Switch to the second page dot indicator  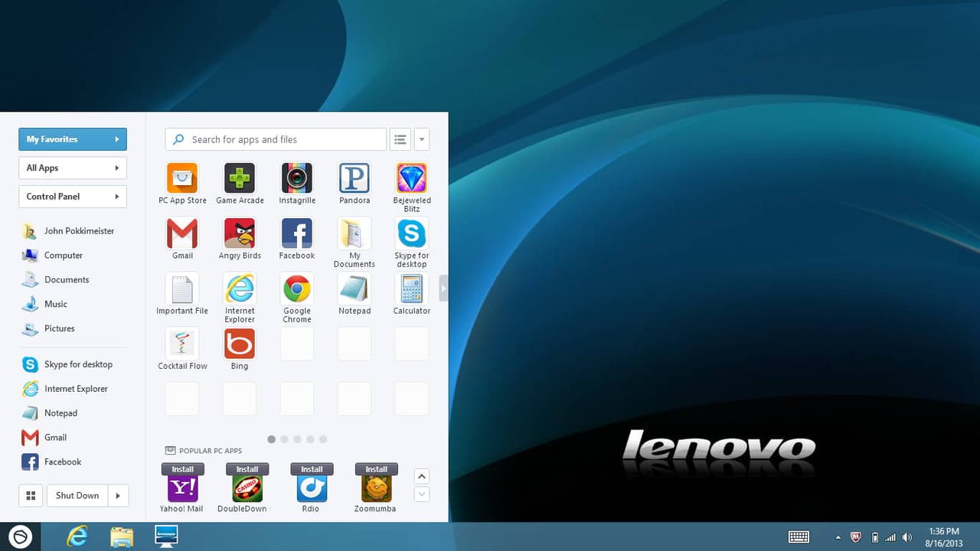[x=285, y=439]
